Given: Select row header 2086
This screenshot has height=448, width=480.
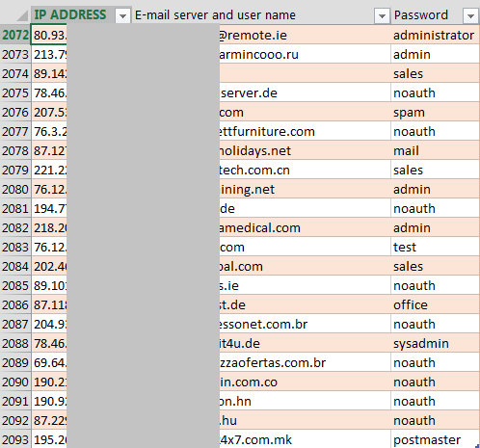Looking at the screenshot, I should pyautogui.click(x=15, y=304).
